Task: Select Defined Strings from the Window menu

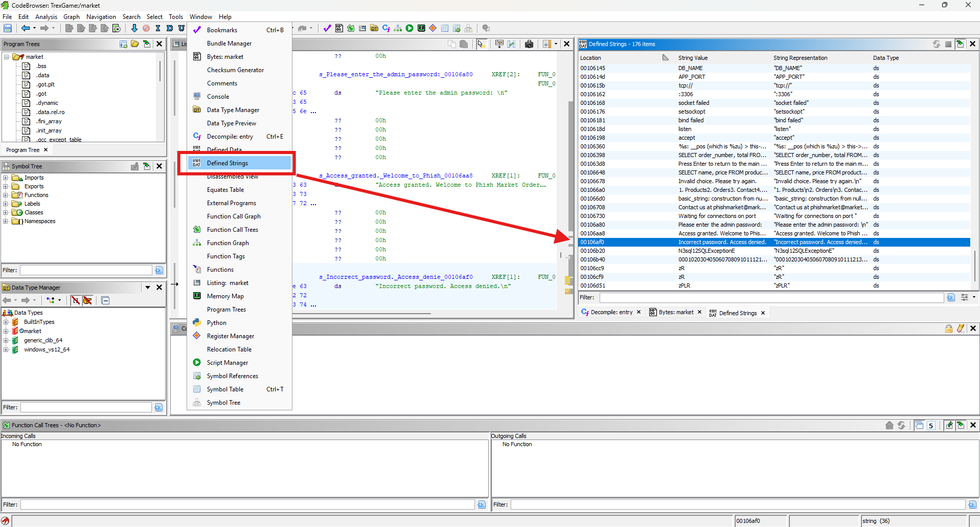Action: tap(227, 163)
